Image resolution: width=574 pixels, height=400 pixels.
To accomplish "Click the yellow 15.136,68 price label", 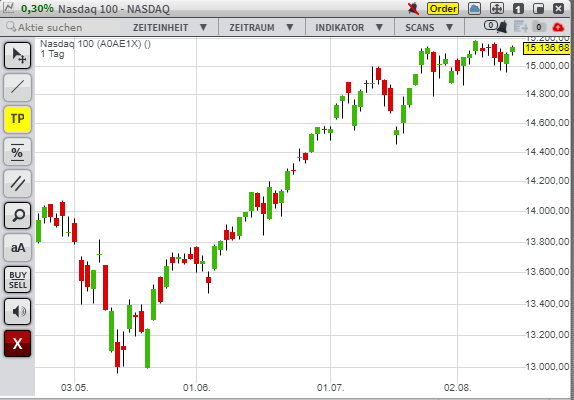I will pyautogui.click(x=547, y=48).
